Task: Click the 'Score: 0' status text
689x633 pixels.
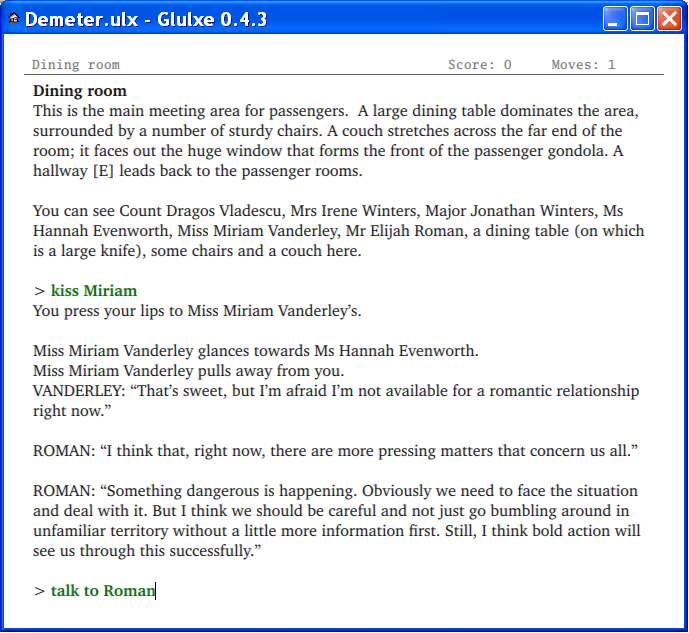Action: (479, 65)
